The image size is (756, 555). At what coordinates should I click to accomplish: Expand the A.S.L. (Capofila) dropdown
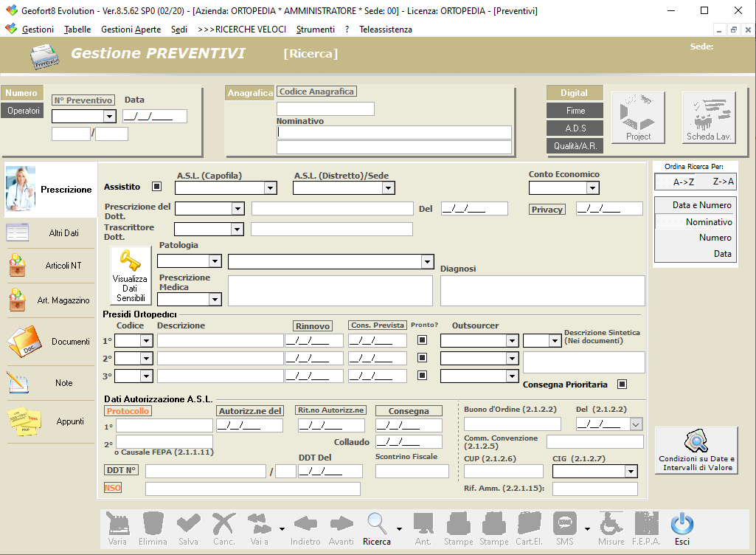[x=270, y=188]
